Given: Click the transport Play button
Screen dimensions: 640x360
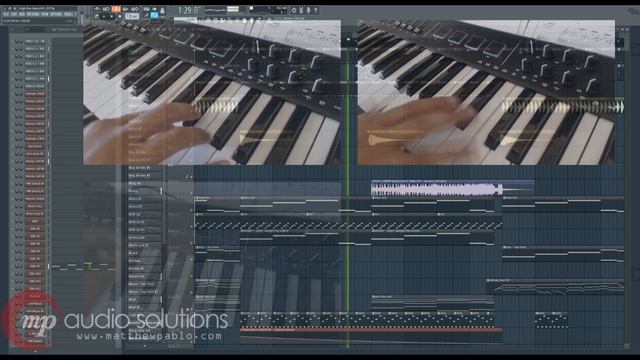Looking at the screenshot, I should 103,17.
